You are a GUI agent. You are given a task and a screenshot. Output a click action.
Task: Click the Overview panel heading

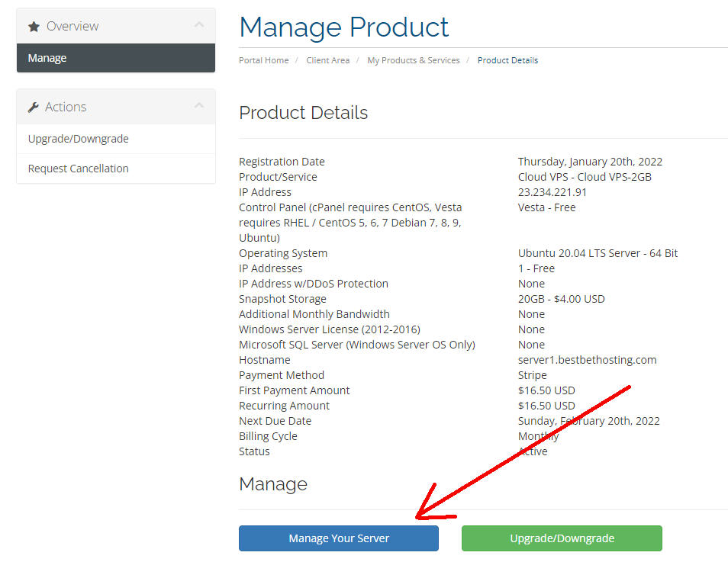pos(72,27)
